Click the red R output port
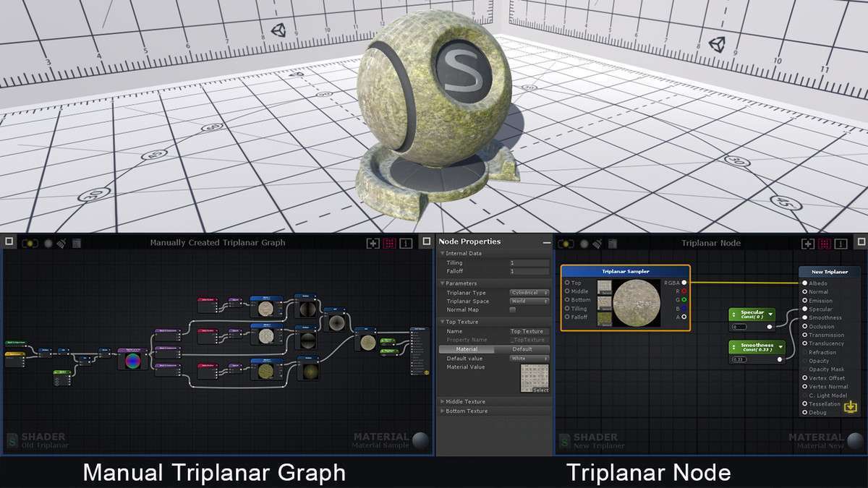This screenshot has height=488, width=868. point(684,291)
